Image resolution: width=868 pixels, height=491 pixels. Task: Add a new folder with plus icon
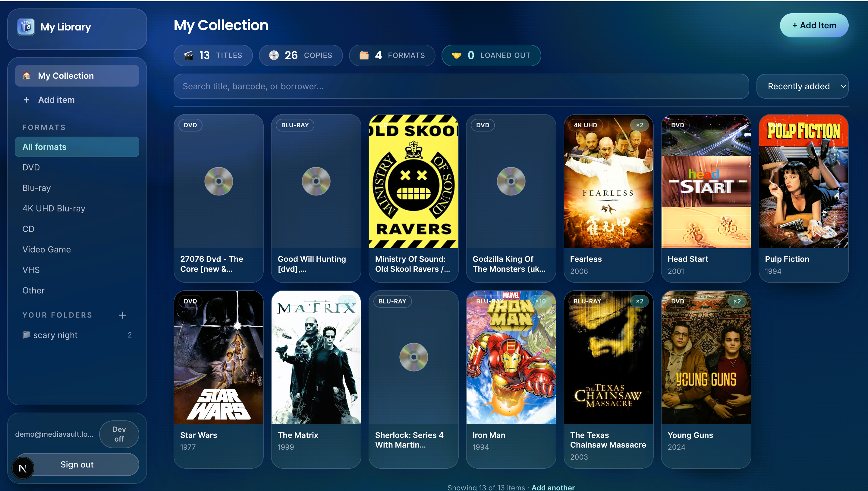point(123,315)
